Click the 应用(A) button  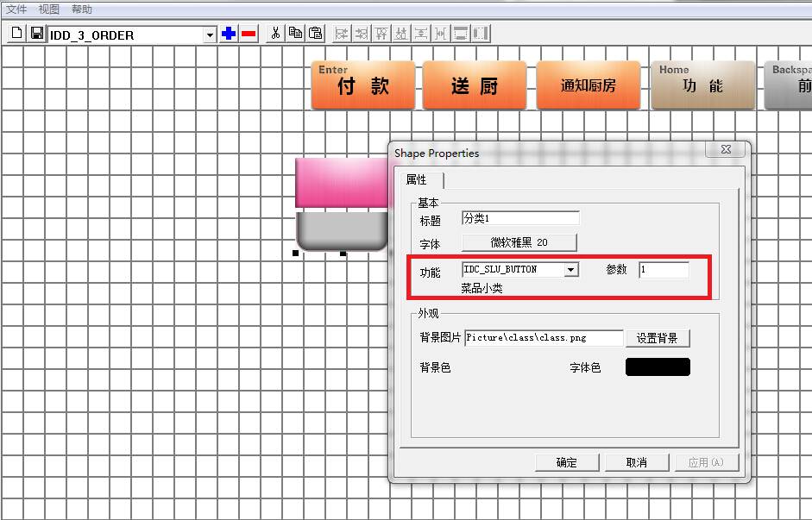707,462
